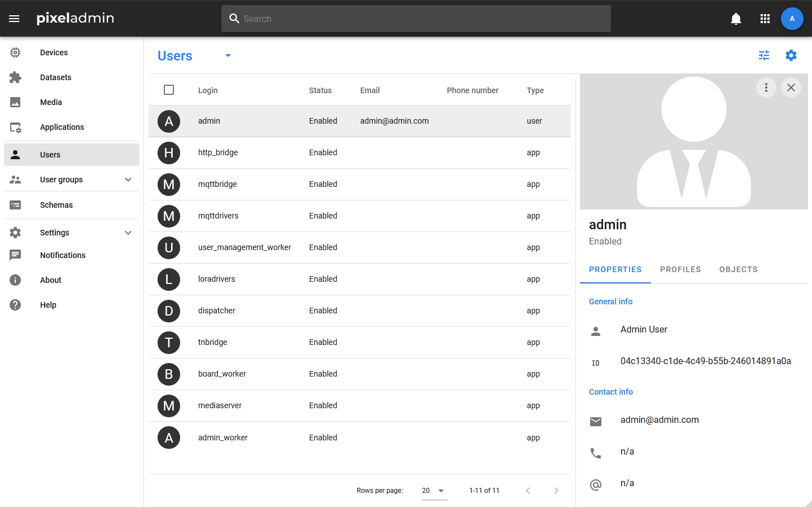
Task: Switch to the PROFILES tab
Action: (680, 269)
